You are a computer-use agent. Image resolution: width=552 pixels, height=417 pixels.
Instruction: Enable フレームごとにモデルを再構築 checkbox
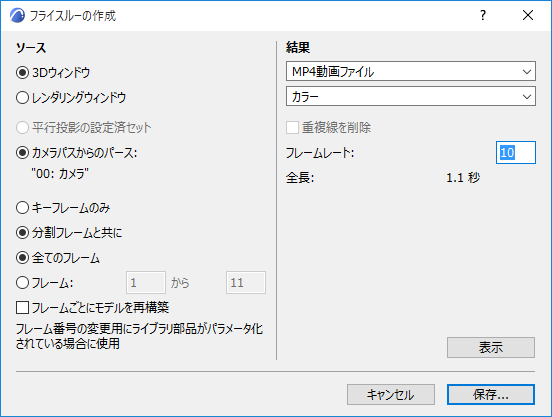click(23, 308)
